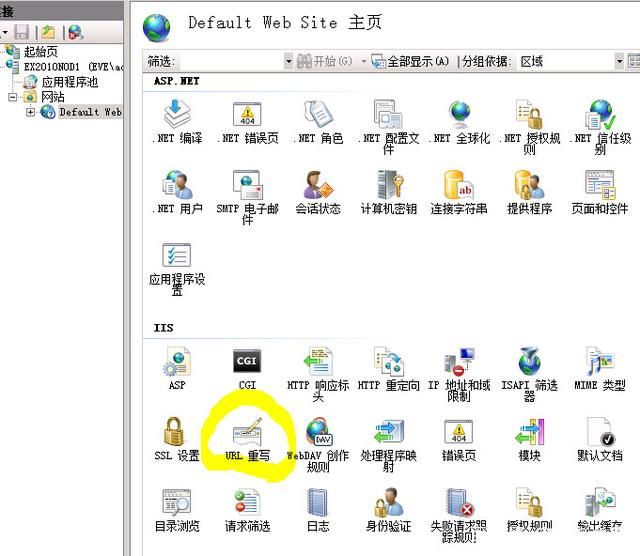
Task: Open the 默认文档 feature
Action: [x=600, y=439]
